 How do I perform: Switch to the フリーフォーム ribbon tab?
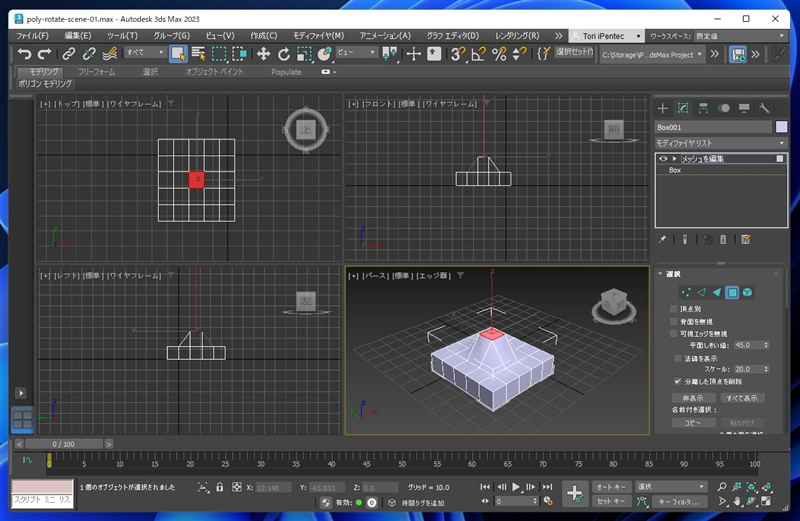click(x=96, y=72)
